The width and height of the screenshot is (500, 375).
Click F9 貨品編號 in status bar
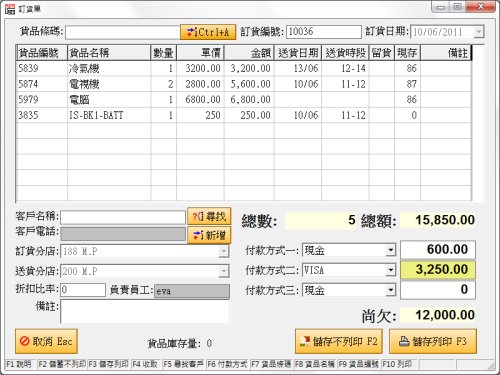click(358, 364)
